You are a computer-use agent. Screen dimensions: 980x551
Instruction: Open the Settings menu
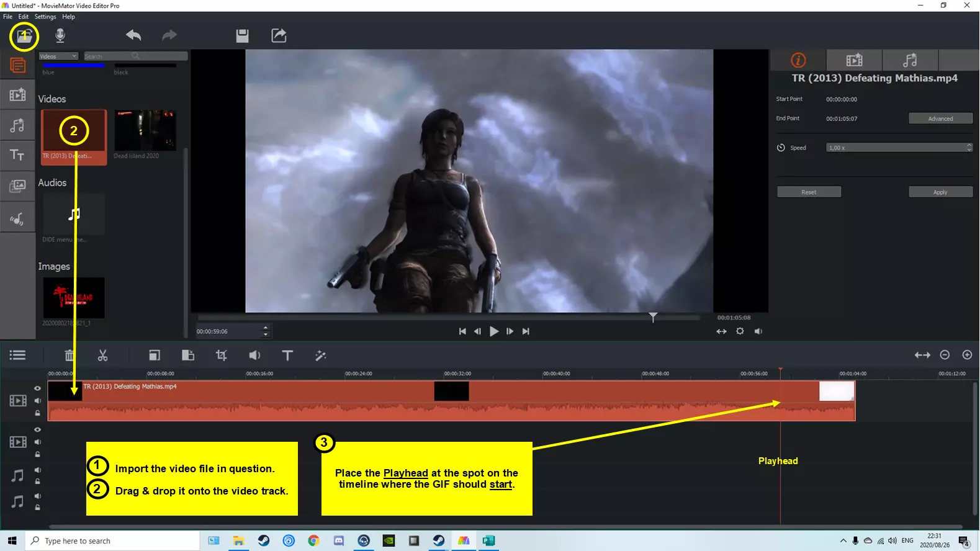pyautogui.click(x=45, y=17)
